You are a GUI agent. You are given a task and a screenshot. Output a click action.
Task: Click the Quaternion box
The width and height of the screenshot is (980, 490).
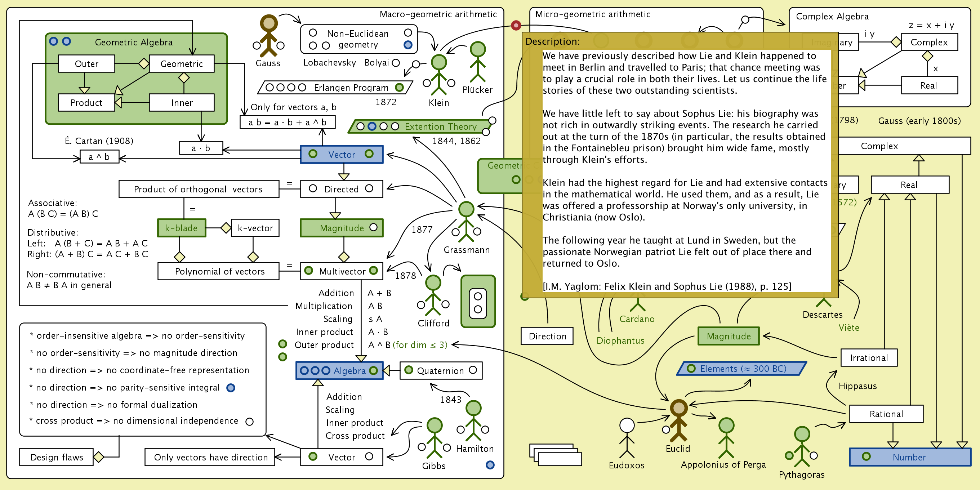pyautogui.click(x=440, y=370)
